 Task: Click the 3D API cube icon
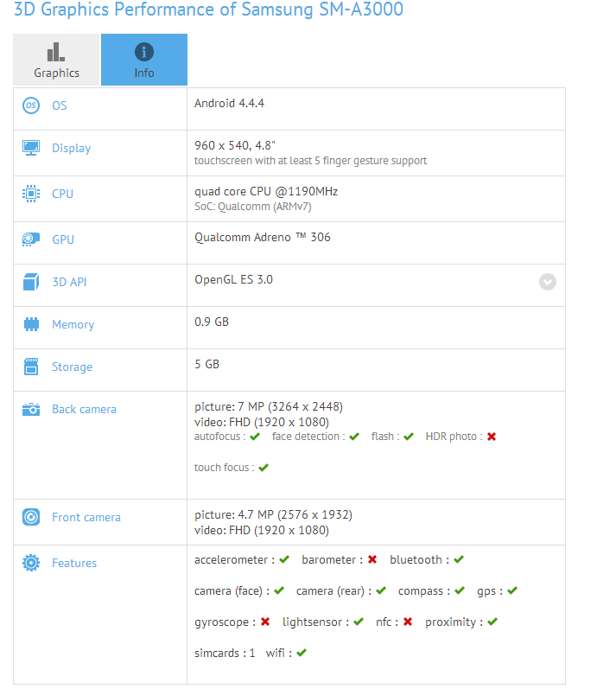point(31,282)
